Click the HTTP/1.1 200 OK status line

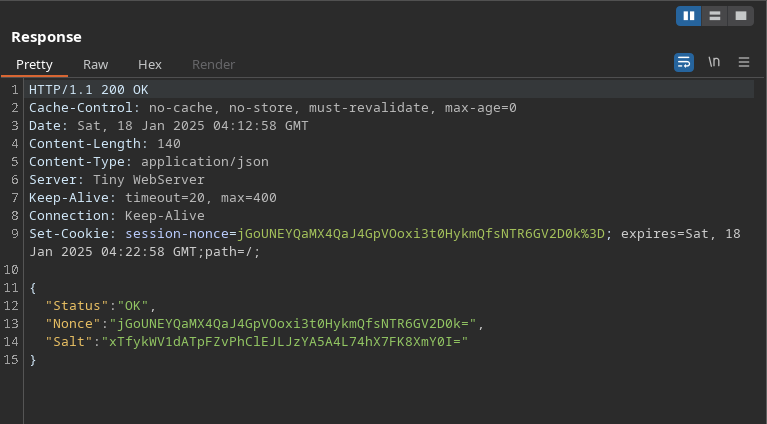(88, 90)
